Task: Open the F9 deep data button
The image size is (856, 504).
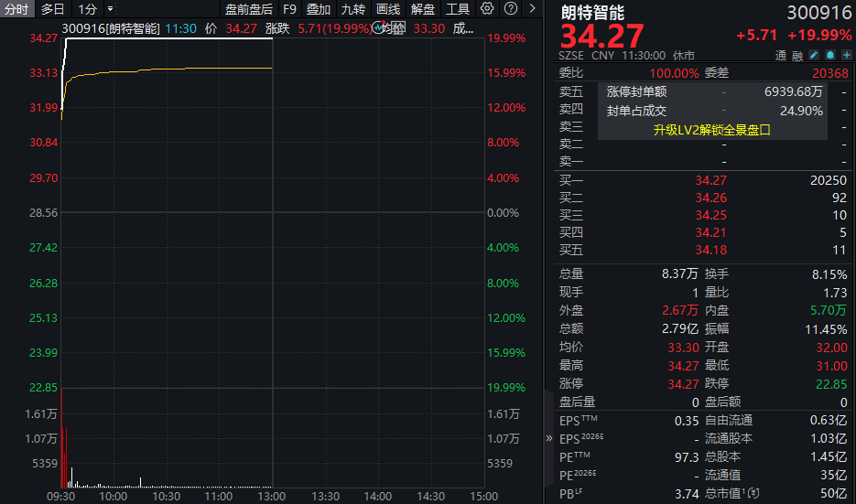Action: 289,9
